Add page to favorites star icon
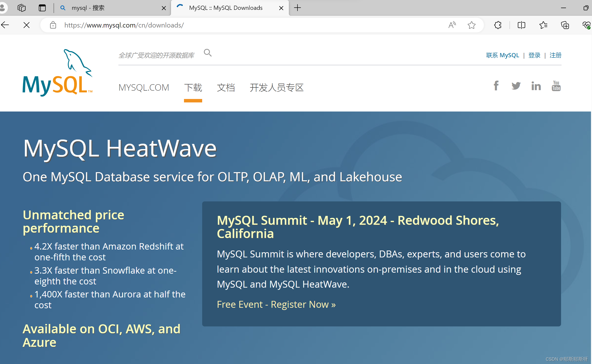 [x=471, y=25]
